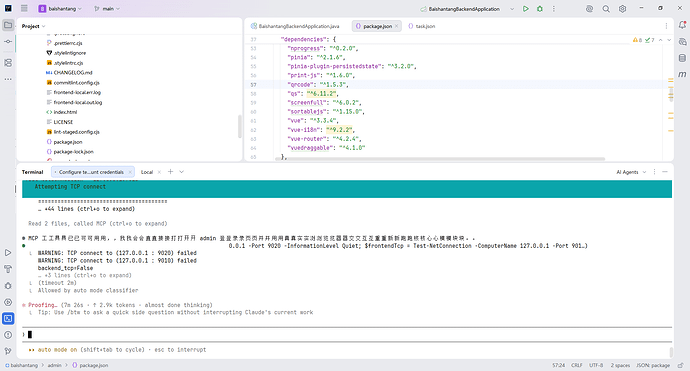
Task: Open the Run tool window icon
Action: pos(8,253)
